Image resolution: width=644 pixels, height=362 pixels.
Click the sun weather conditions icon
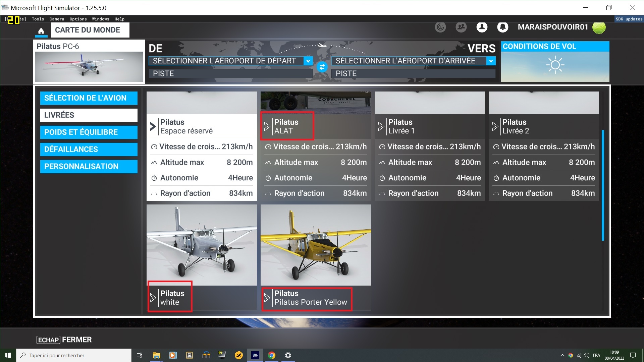(x=555, y=65)
